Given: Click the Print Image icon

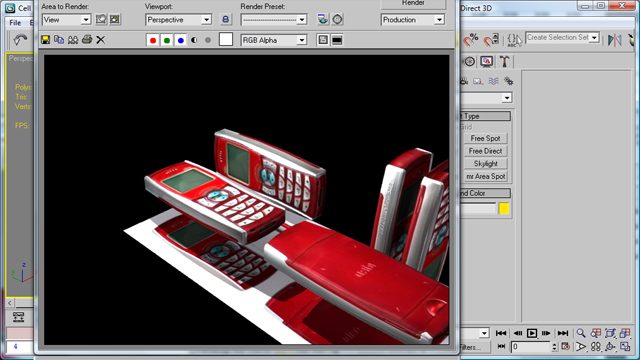Looking at the screenshot, I should pyautogui.click(x=87, y=40).
